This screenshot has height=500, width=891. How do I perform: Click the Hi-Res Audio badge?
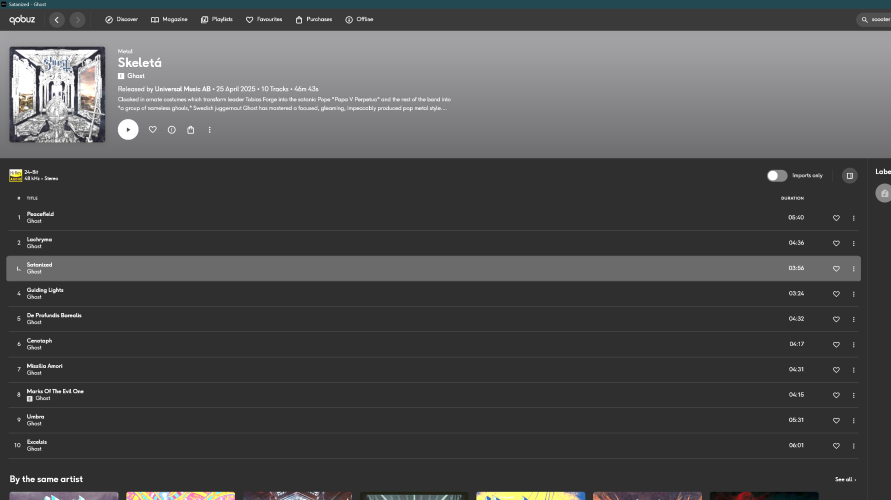(15, 176)
